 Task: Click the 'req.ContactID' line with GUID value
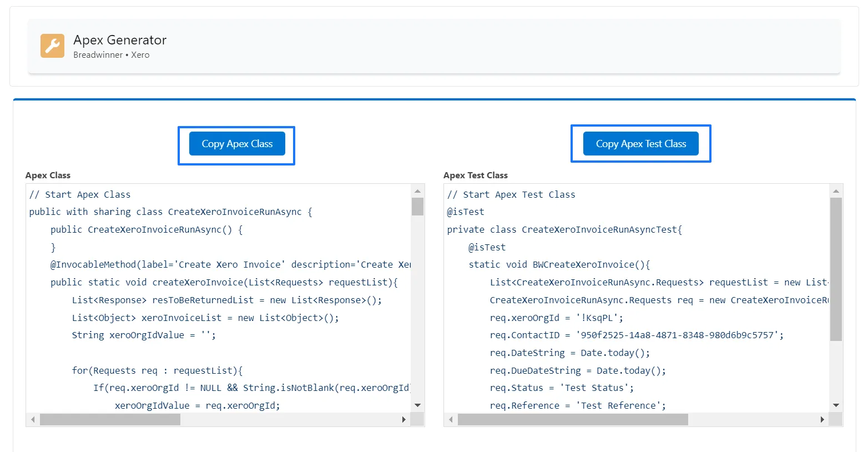(x=637, y=335)
